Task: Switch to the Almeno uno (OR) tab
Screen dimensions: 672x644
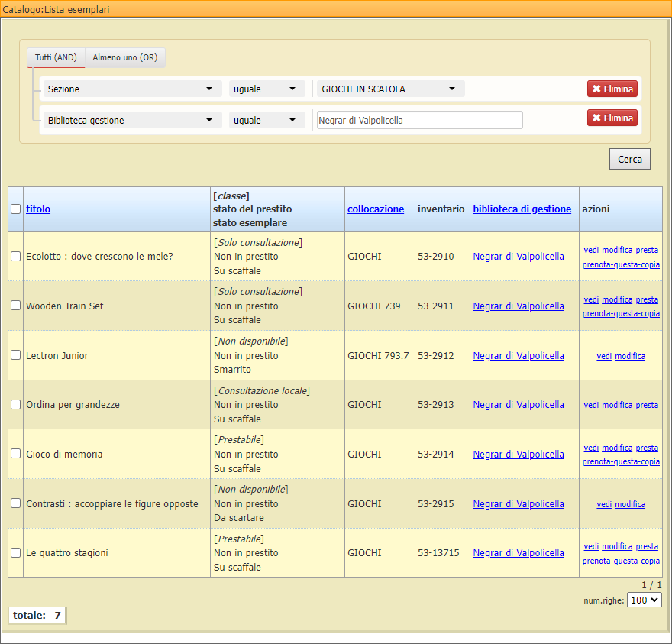Action: coord(127,57)
